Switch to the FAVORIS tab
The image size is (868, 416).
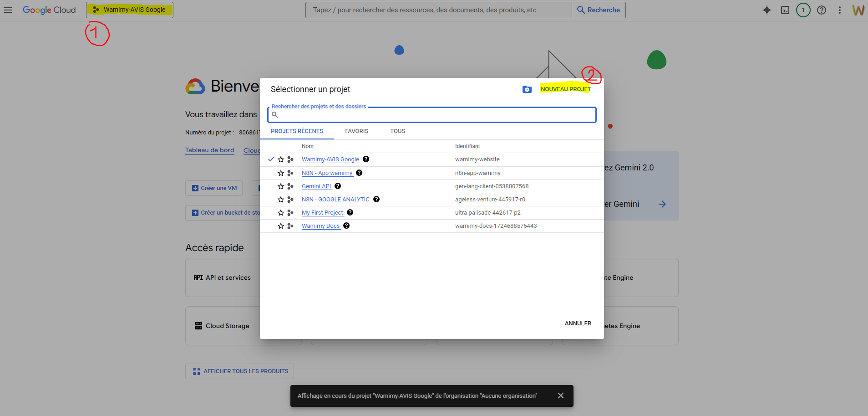click(357, 131)
